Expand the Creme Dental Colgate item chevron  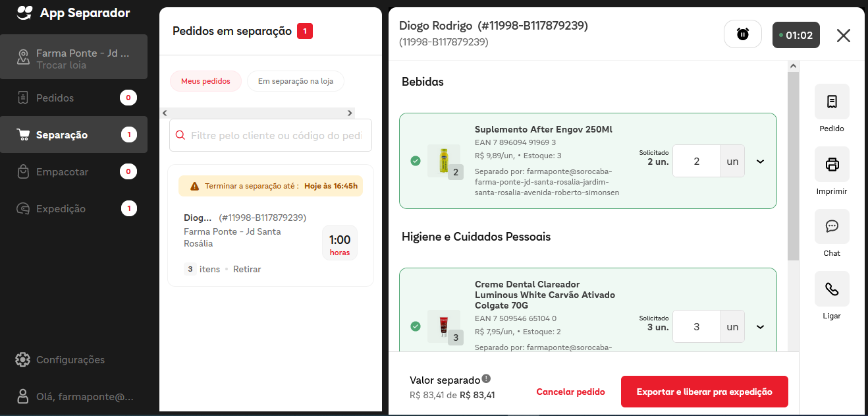(x=760, y=327)
